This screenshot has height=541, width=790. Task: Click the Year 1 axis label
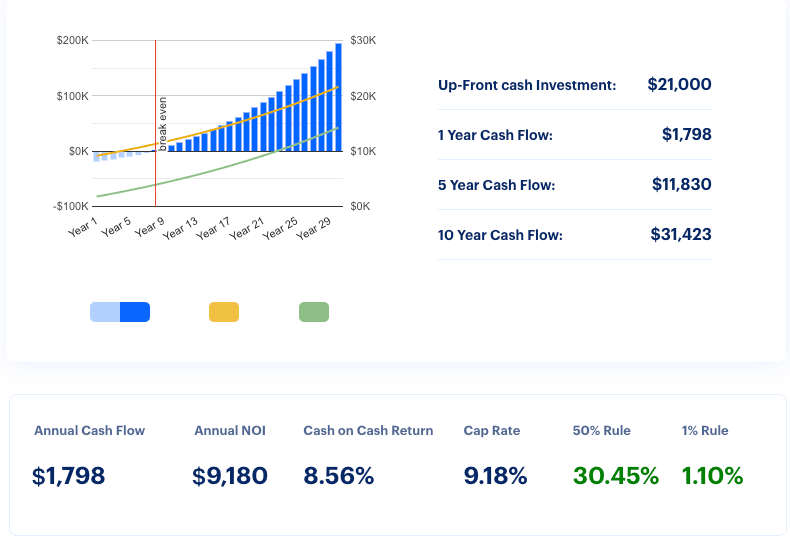(83, 225)
